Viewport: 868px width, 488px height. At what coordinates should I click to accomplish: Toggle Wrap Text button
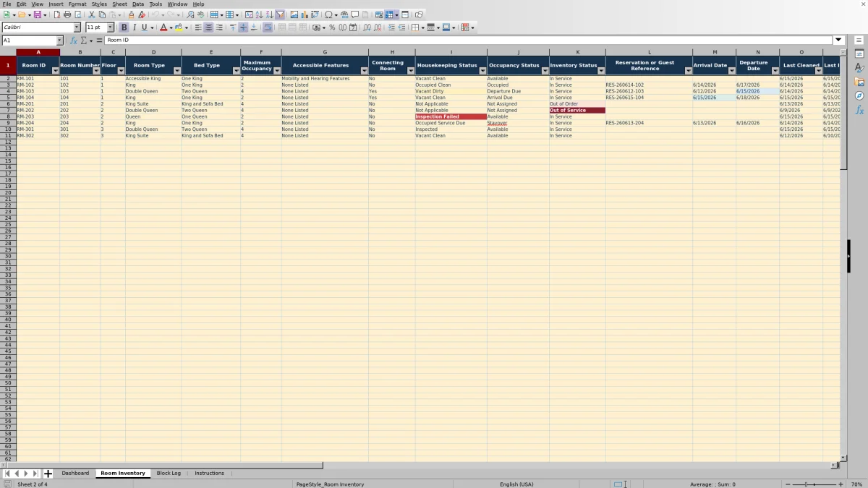click(x=268, y=27)
